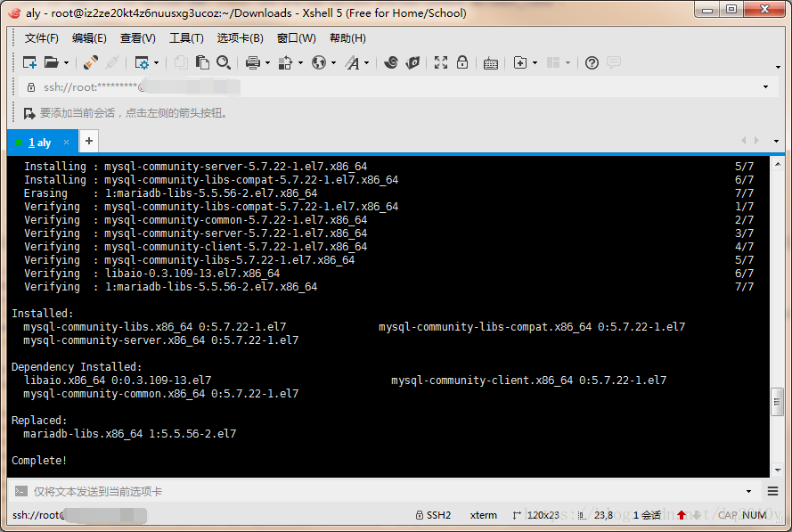Click the 120x23 terminal size indicator
Image resolution: width=792 pixels, height=532 pixels.
(x=536, y=515)
